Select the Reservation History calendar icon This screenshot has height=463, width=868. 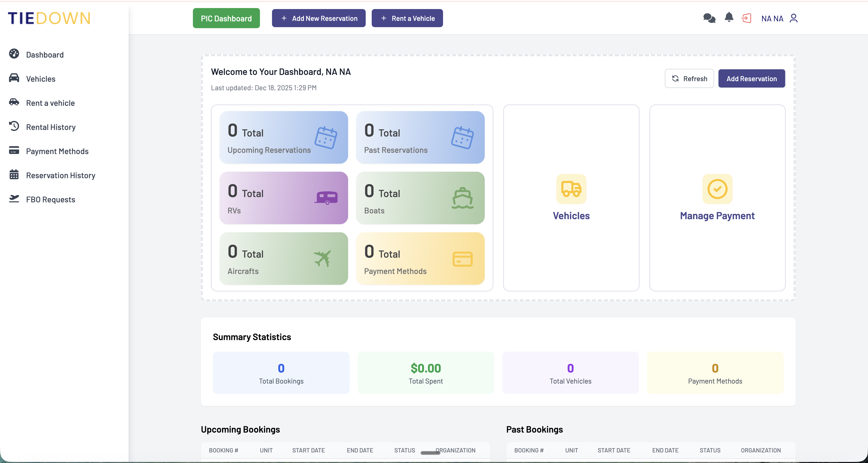coord(14,175)
